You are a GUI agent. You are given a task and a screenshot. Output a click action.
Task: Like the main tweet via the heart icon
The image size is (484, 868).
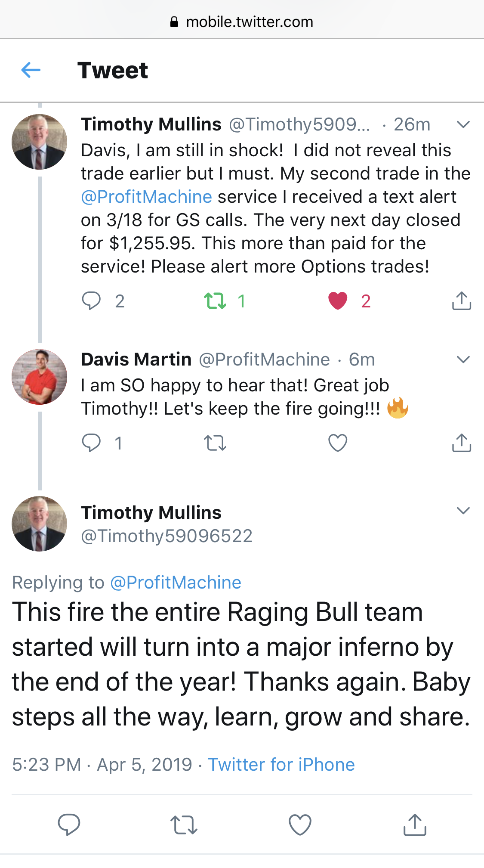coord(300,825)
